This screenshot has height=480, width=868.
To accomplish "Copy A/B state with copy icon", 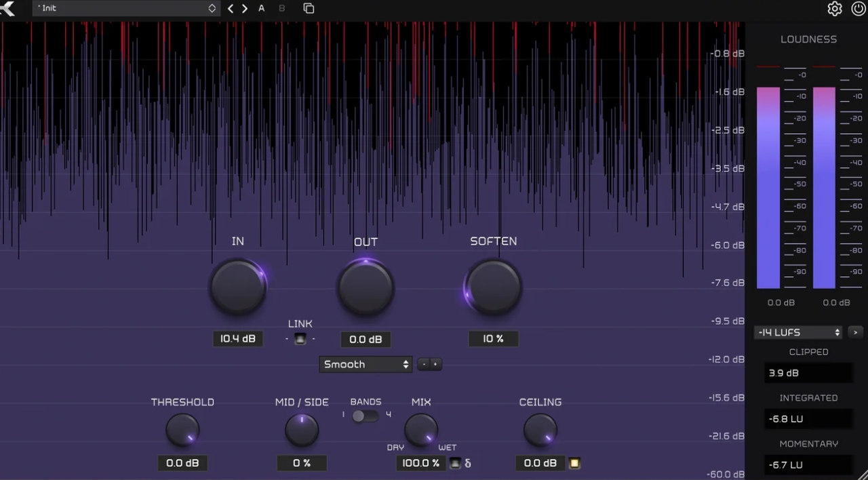I will [309, 9].
